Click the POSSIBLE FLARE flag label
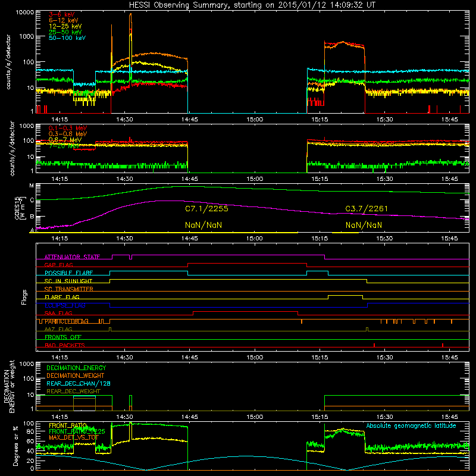 click(68, 273)
